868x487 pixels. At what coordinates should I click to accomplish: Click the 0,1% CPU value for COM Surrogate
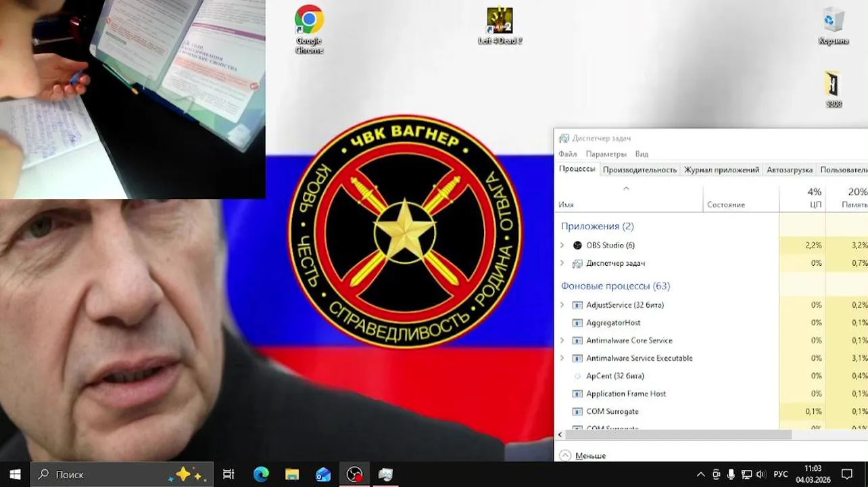click(x=813, y=411)
